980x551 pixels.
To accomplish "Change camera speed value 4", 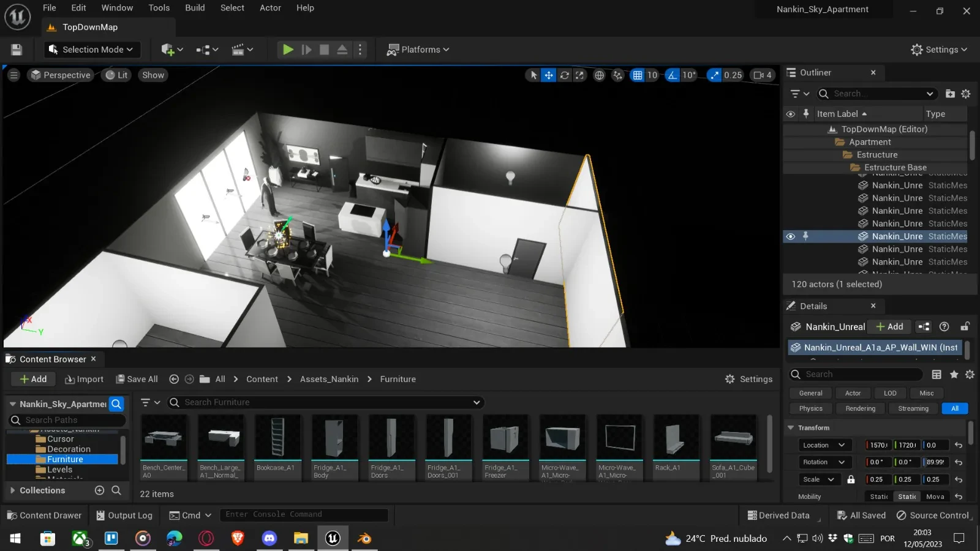I will (763, 75).
